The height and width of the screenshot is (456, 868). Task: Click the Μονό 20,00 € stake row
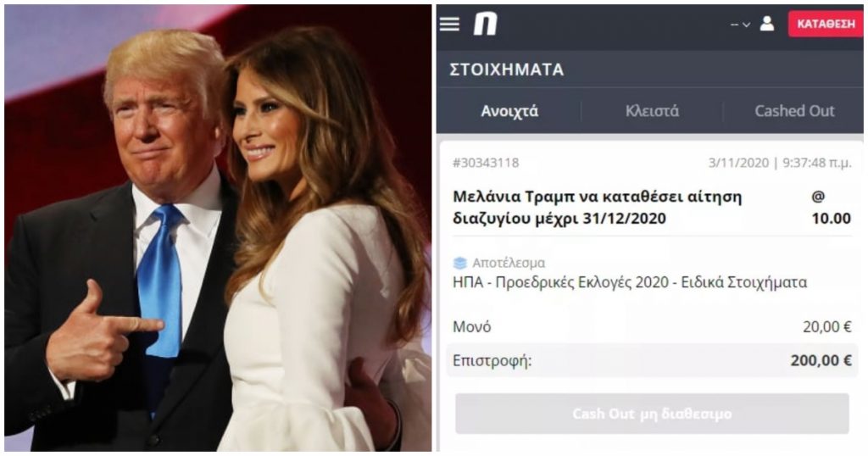click(652, 327)
